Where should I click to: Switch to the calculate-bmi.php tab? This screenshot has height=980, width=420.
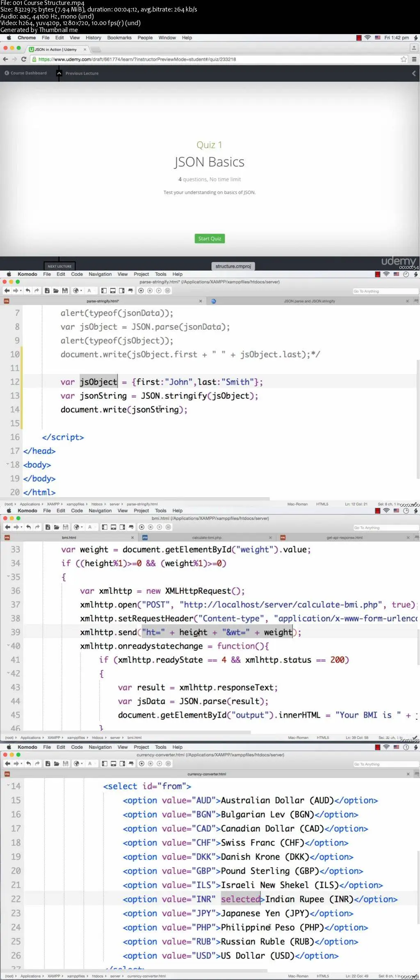(x=206, y=537)
